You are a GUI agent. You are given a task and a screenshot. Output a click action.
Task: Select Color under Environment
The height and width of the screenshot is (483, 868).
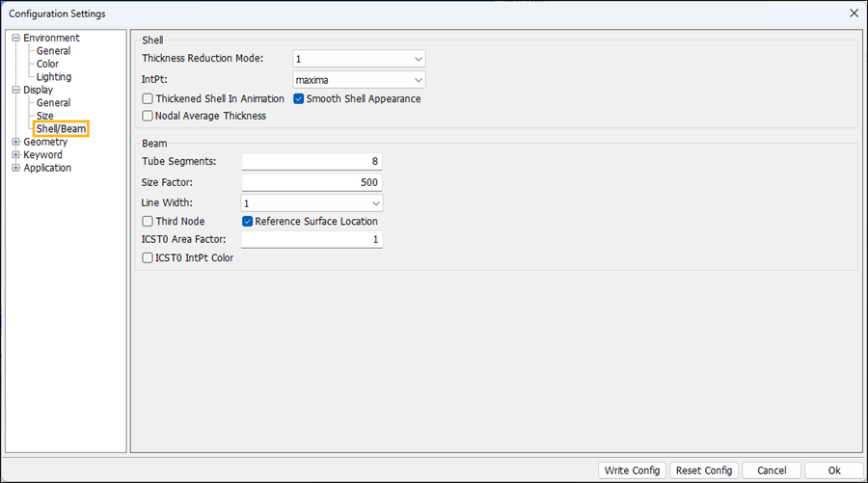tap(48, 65)
